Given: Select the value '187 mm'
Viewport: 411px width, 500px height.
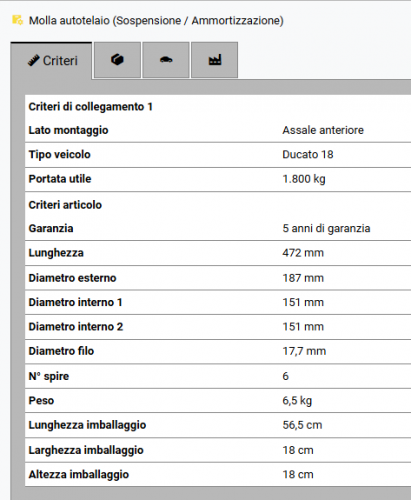Looking at the screenshot, I should (303, 278).
